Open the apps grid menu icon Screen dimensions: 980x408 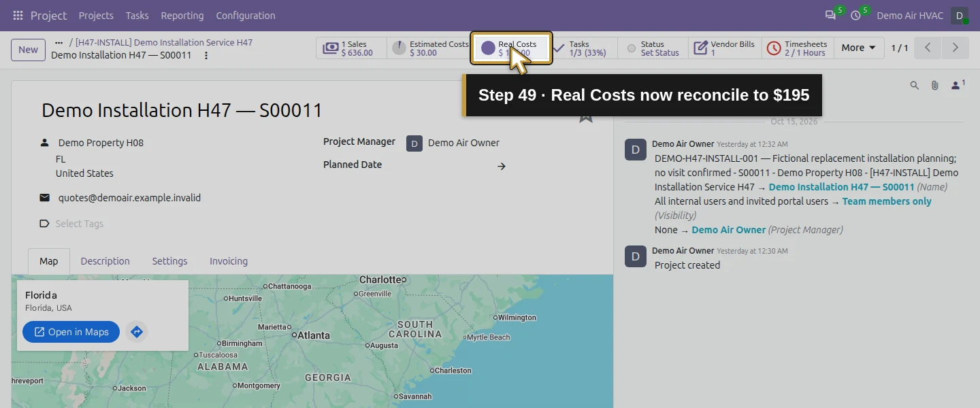[x=18, y=15]
